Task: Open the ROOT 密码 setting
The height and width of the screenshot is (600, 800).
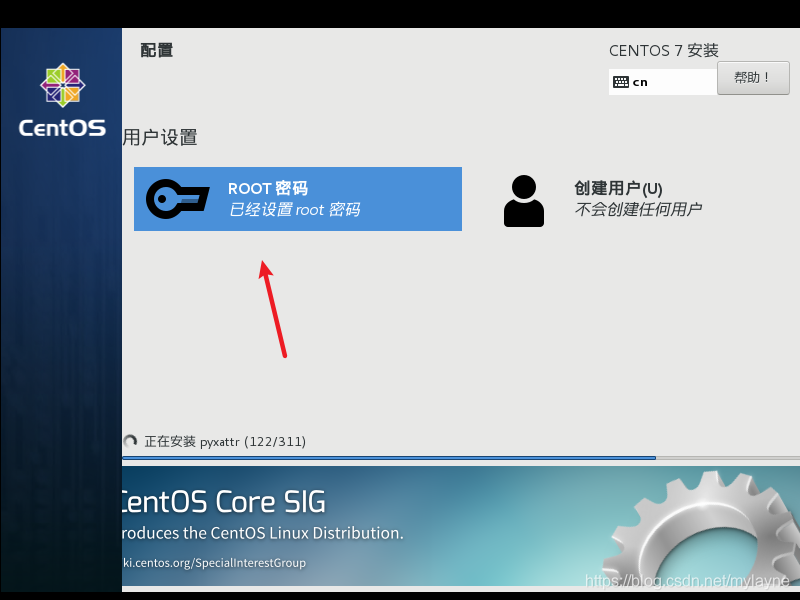Action: [x=298, y=199]
